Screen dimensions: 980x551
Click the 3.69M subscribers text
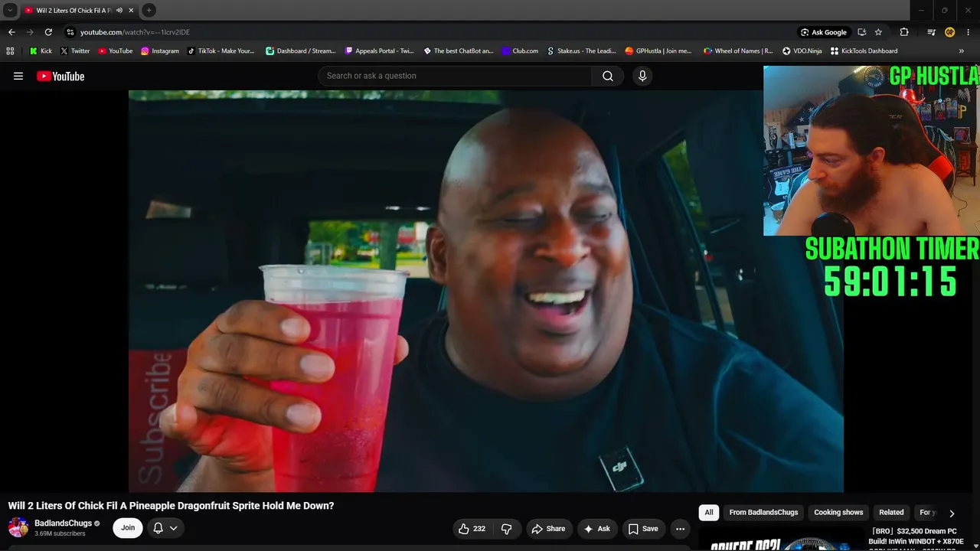click(x=60, y=533)
